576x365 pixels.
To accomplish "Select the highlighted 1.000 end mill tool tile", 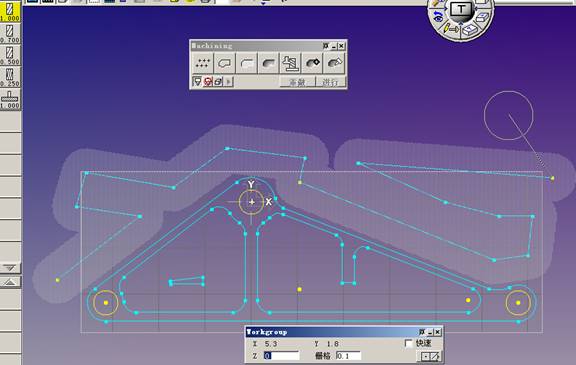I will click(x=10, y=11).
